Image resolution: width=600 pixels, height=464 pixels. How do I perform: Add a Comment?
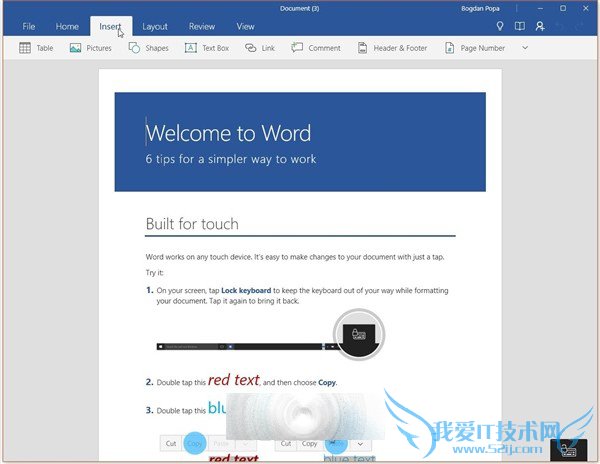316,48
